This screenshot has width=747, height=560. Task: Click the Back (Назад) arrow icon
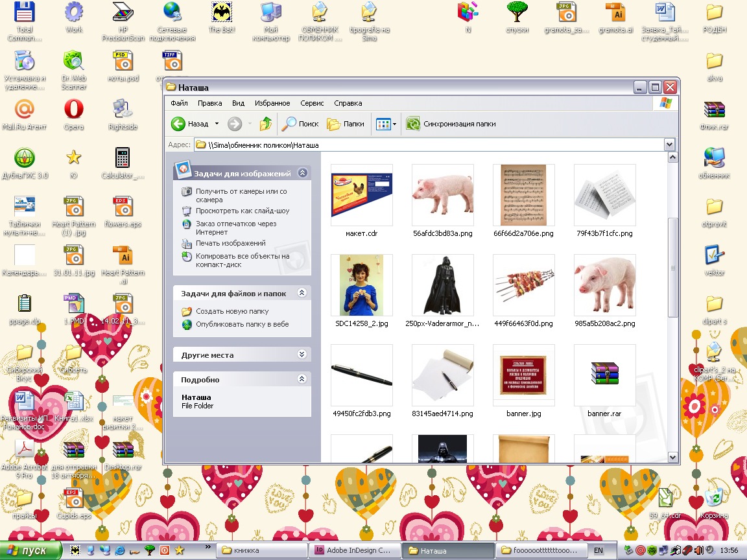tap(178, 124)
